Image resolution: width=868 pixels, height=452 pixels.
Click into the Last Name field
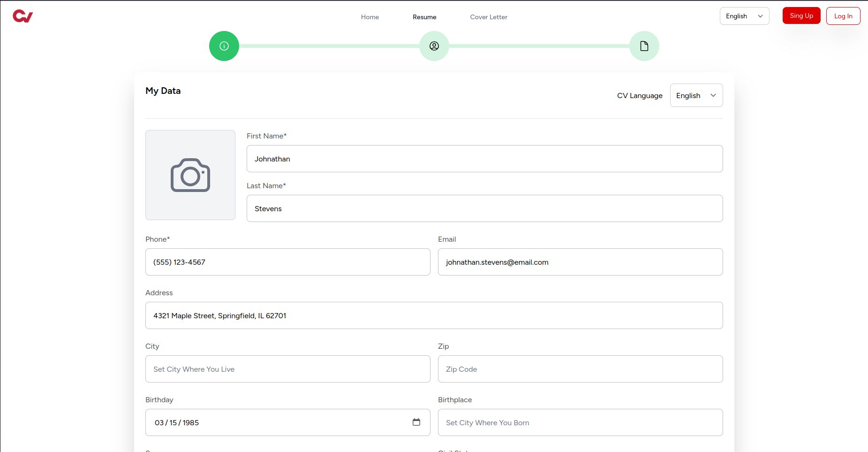[x=484, y=208]
